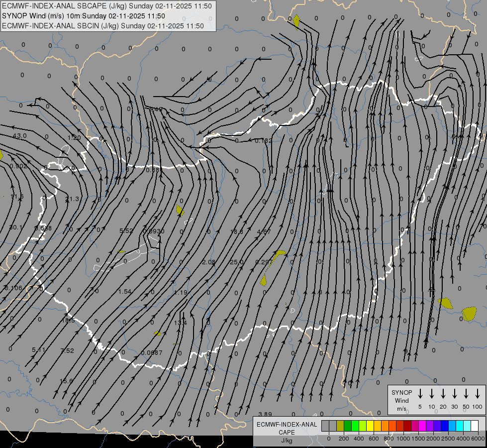Click the map value '11.6'
Image resolution: width=487 pixels, height=448 pixels.
pos(17,197)
